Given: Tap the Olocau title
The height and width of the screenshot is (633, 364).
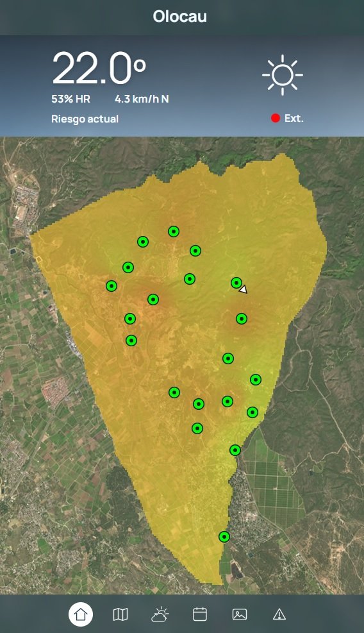Looking at the screenshot, I should point(180,17).
